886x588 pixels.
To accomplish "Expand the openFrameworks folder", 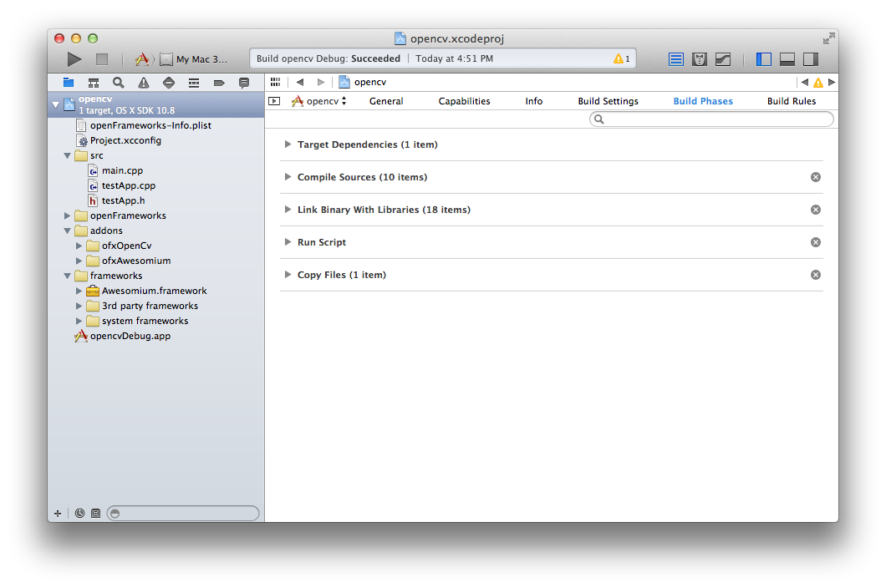I will 67,215.
